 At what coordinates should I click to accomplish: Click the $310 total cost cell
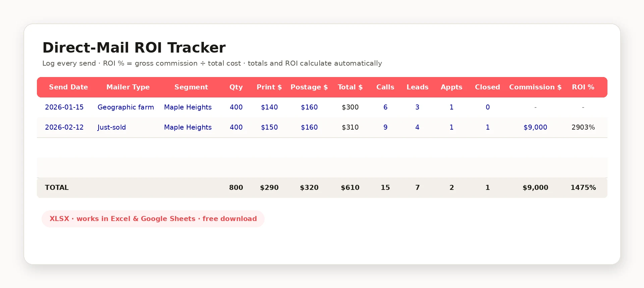tap(350, 127)
